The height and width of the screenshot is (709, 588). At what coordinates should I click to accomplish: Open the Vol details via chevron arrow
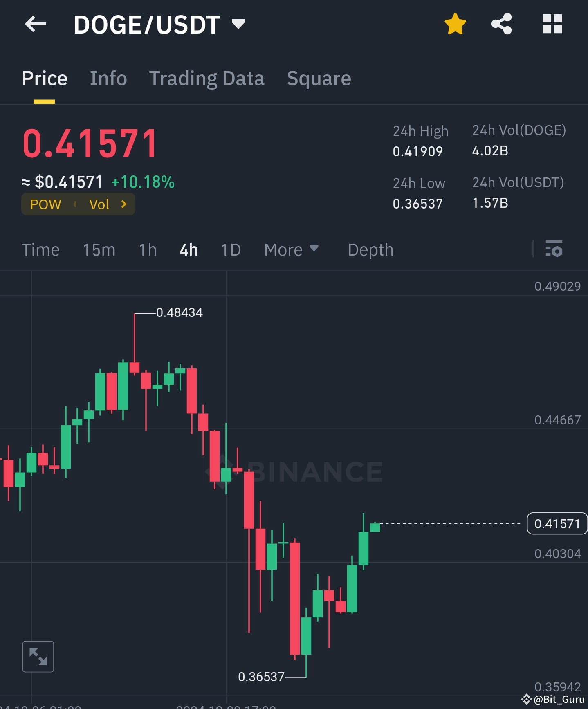point(124,204)
